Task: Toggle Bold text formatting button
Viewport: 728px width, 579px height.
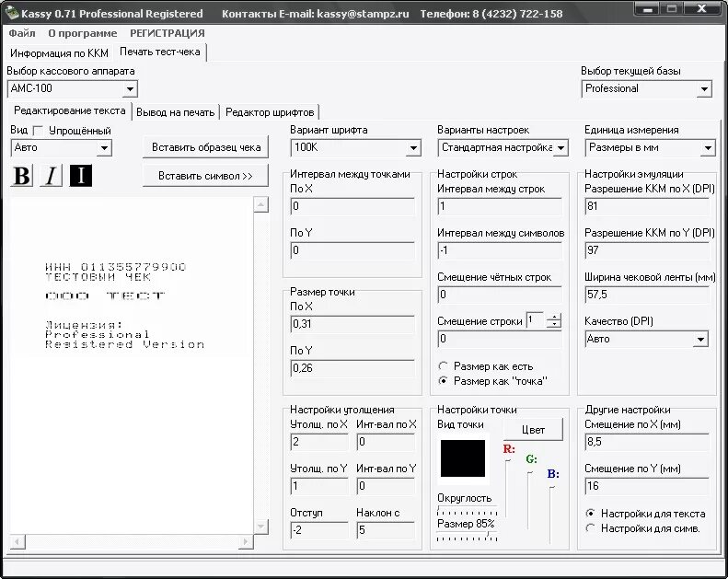Action: click(21, 176)
